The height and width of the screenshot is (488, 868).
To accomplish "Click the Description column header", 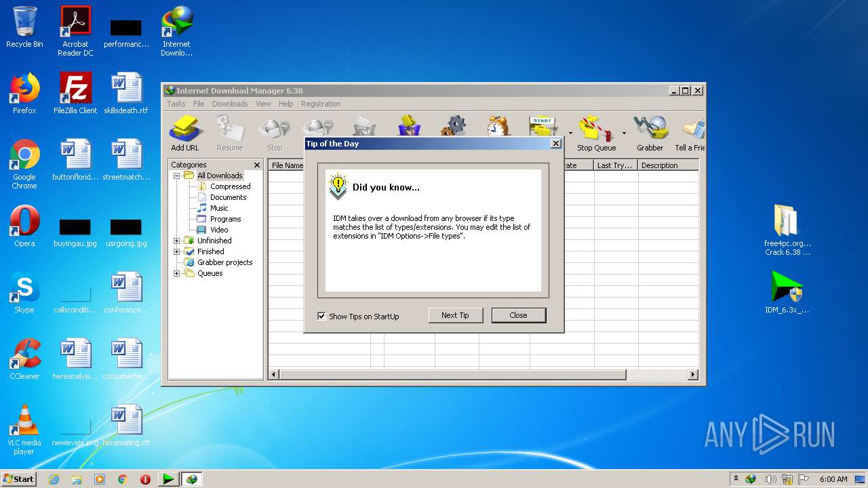I will tap(668, 165).
